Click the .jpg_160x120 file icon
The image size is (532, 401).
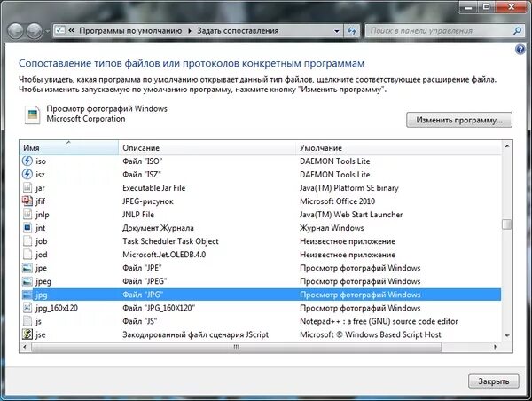27,308
